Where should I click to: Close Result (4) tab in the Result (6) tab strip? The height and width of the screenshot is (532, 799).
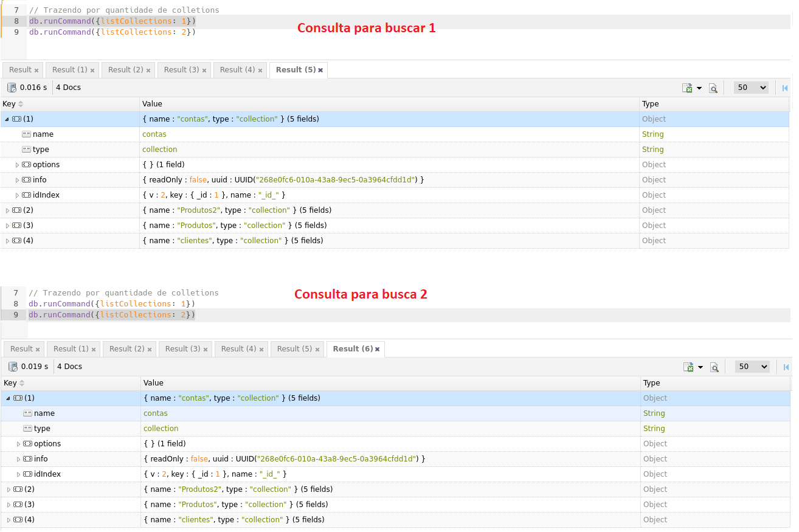(x=261, y=349)
